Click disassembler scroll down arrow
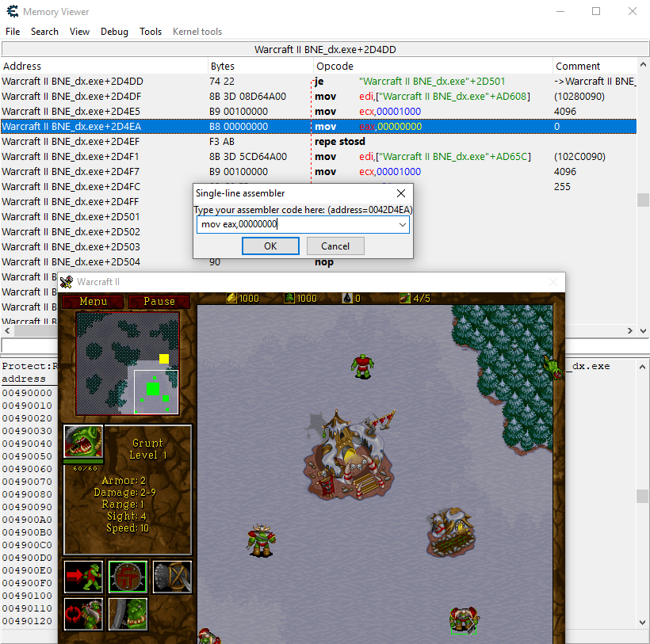 [643, 331]
